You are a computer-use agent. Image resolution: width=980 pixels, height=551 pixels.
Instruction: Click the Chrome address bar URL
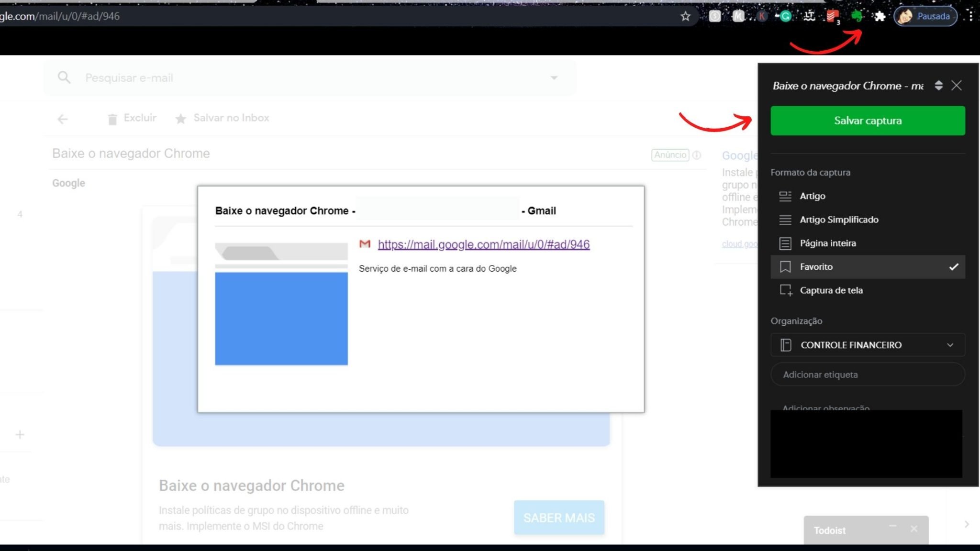(60, 16)
